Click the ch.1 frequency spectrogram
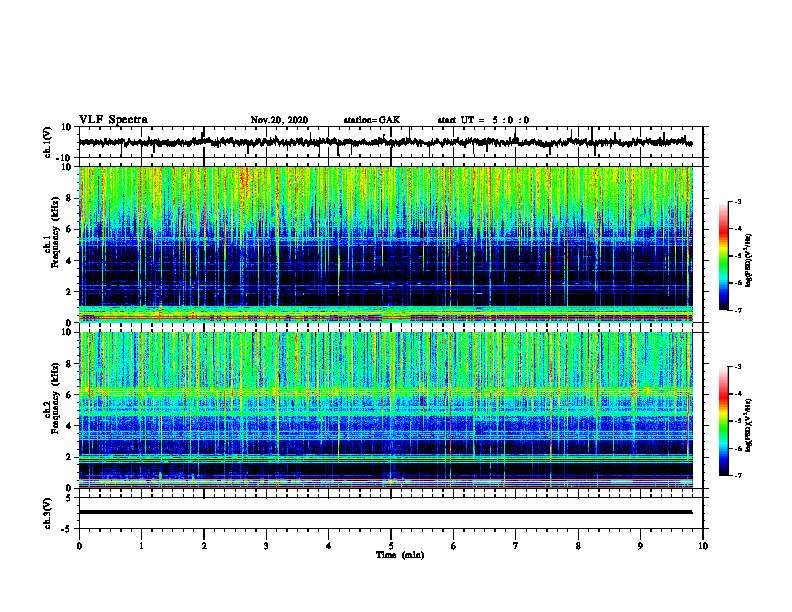This screenshot has height=612, width=792. tap(386, 244)
